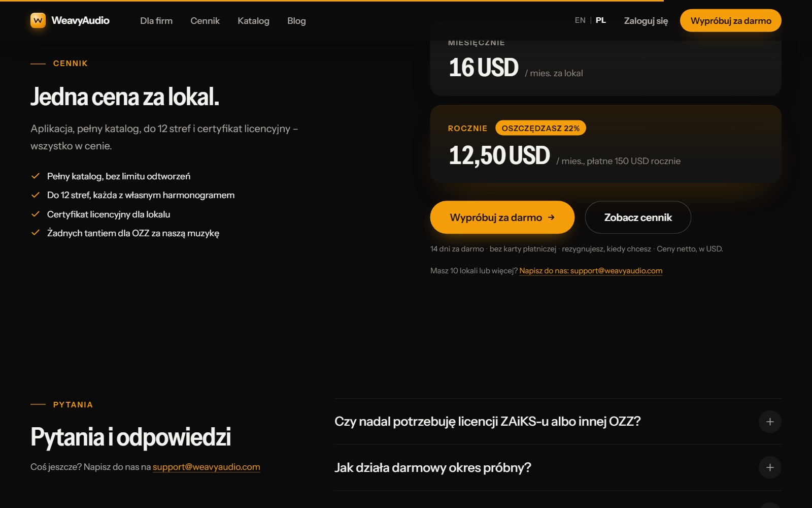Click the 14 dni za darmo note
The height and width of the screenshot is (508, 812).
(577, 249)
